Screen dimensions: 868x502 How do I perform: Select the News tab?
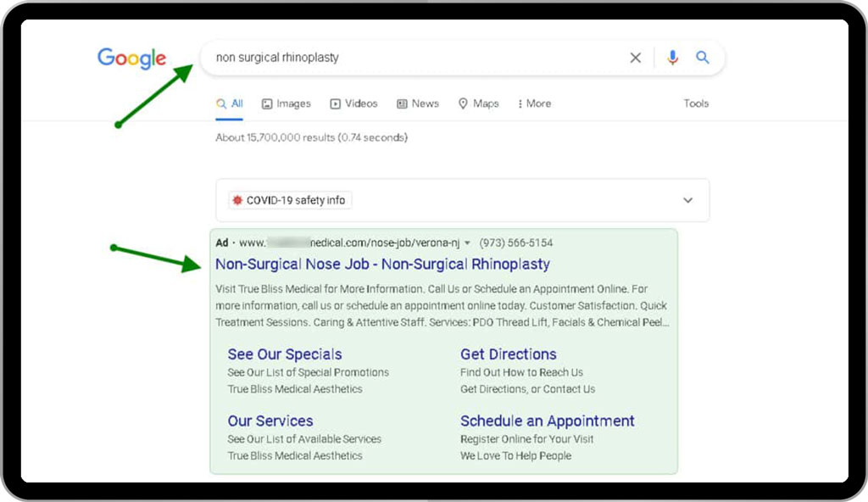pyautogui.click(x=418, y=103)
